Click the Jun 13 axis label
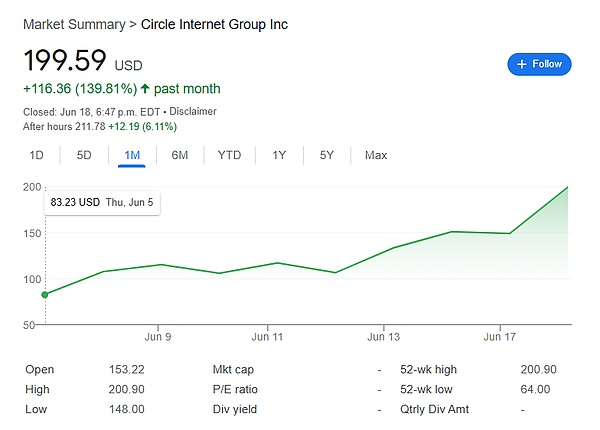600x430 pixels. 383,337
